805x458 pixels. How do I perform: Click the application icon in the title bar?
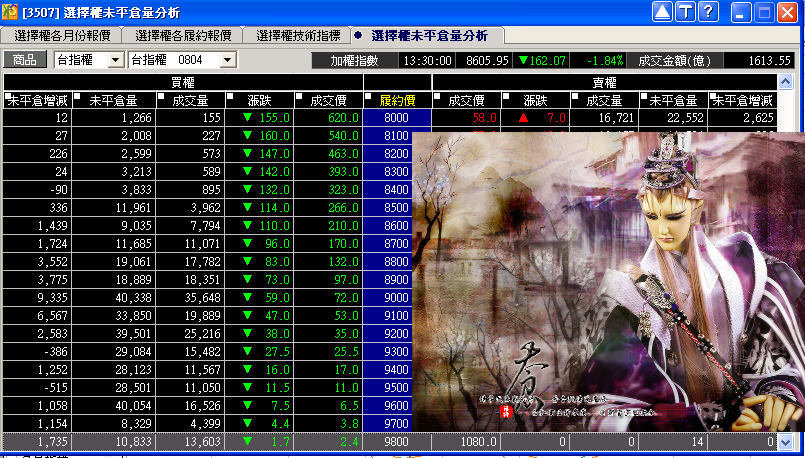(11, 12)
